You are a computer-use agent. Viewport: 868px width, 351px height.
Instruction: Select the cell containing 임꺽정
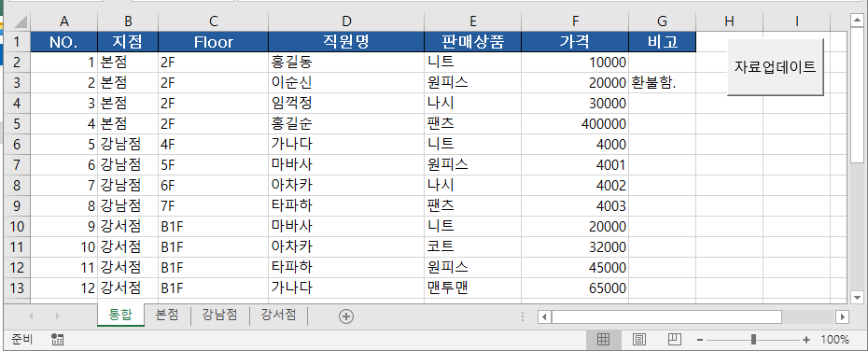[x=346, y=104]
